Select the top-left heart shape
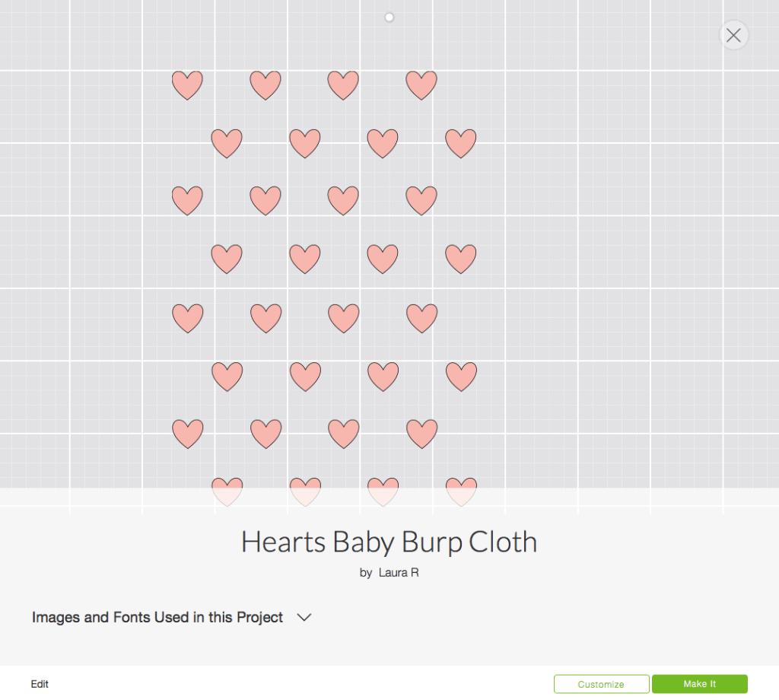779x700 pixels. click(x=187, y=84)
